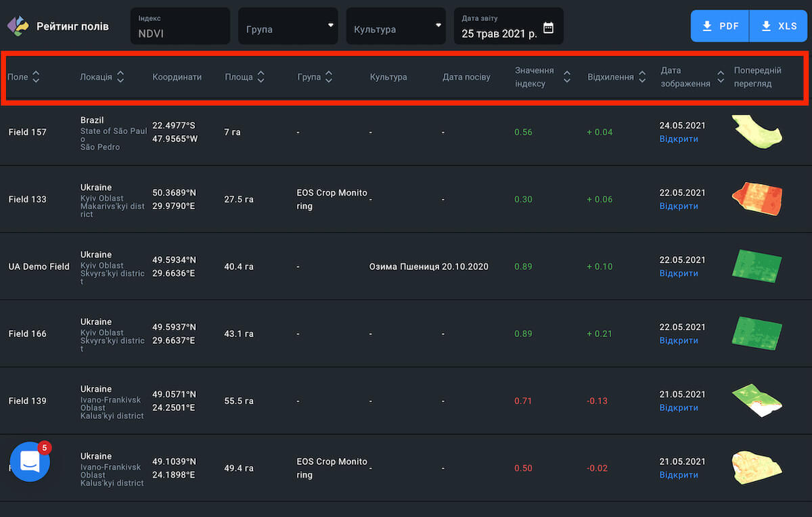Sort by Відхилення column arrows

pos(641,77)
